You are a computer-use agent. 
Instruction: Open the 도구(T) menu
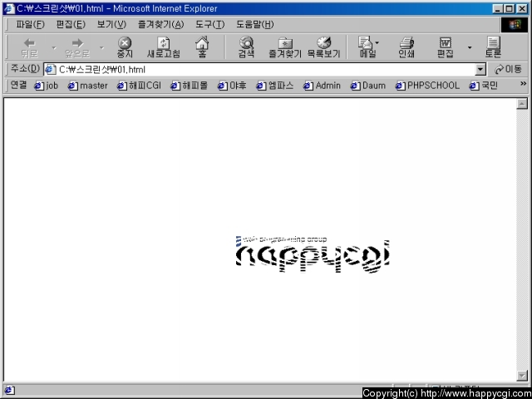click(x=209, y=25)
